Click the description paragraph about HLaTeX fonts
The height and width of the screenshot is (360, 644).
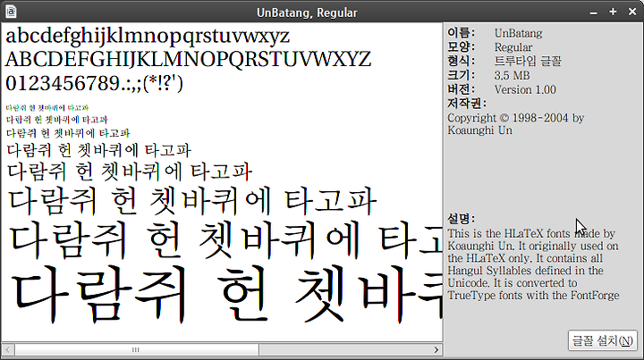click(533, 264)
